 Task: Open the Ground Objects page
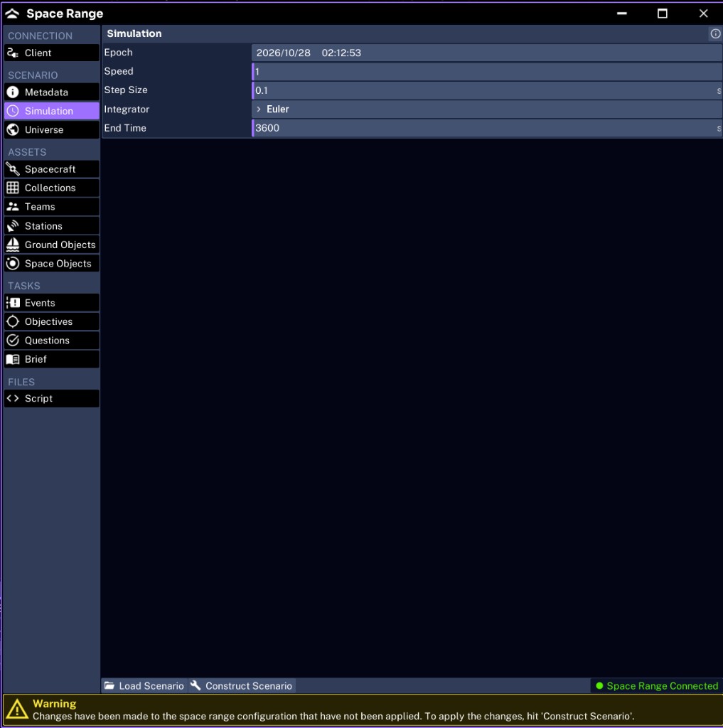[52, 245]
